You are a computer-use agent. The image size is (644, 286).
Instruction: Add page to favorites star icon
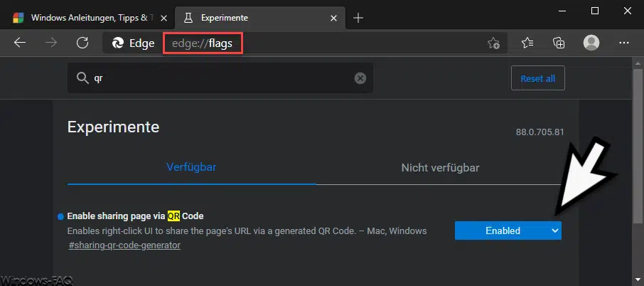(493, 43)
